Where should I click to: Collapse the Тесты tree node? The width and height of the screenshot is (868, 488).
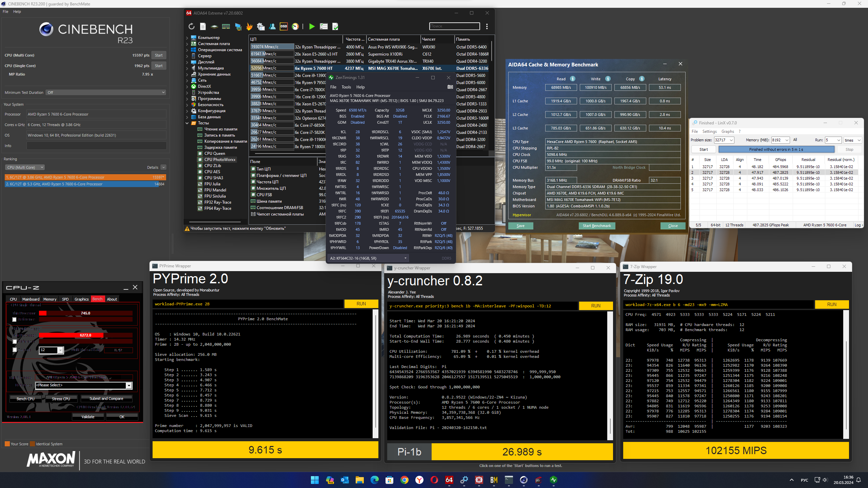[187, 123]
